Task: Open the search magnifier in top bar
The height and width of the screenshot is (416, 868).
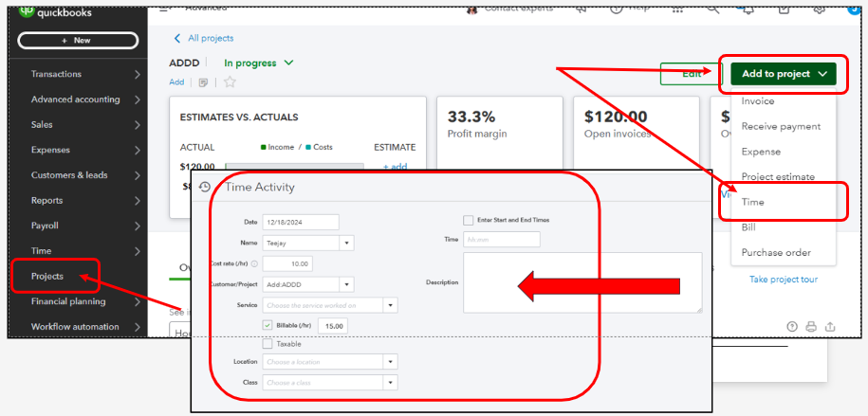Action: point(712,9)
